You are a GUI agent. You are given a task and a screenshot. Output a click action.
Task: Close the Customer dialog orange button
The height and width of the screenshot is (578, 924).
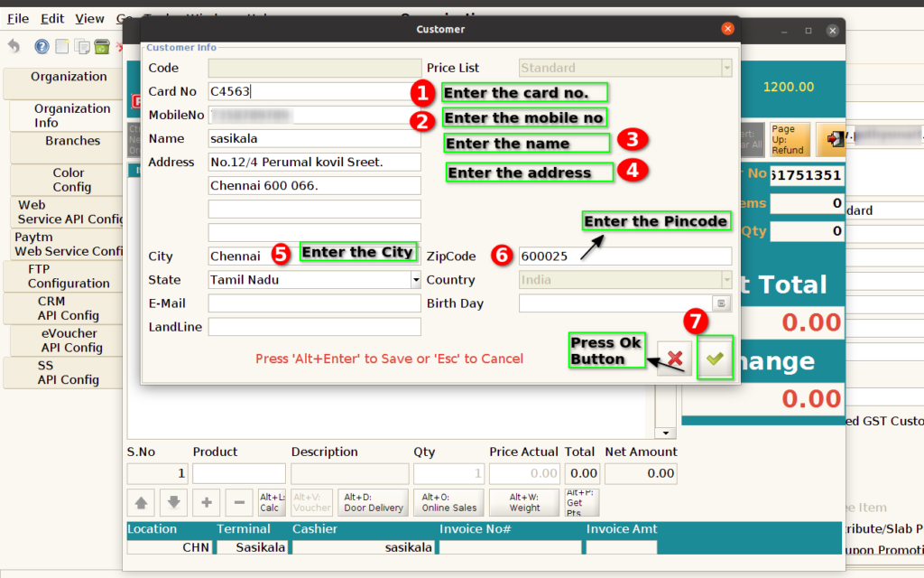[728, 28]
